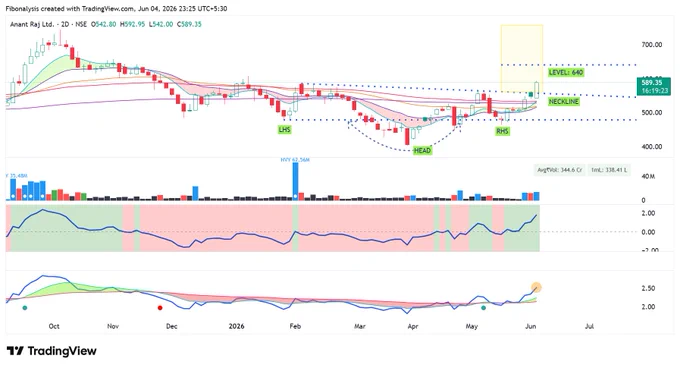Select the RHS pattern label

point(502,131)
